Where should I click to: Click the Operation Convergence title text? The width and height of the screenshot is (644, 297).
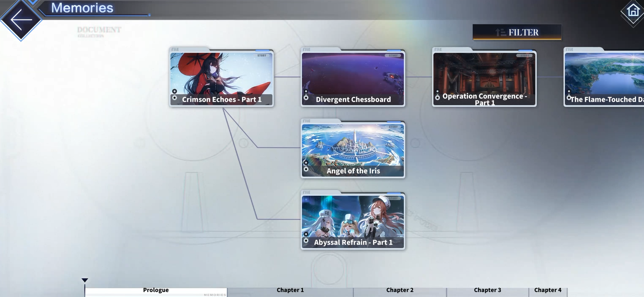pos(485,99)
